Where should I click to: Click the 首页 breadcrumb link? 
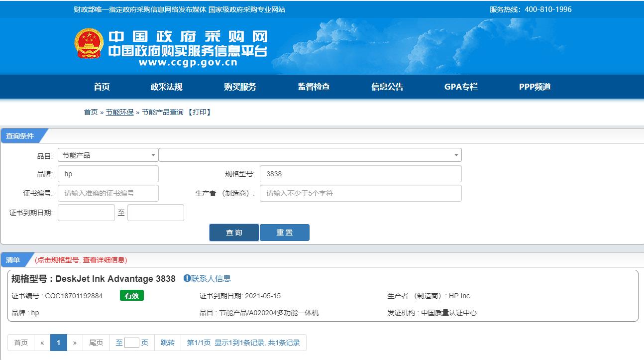91,112
